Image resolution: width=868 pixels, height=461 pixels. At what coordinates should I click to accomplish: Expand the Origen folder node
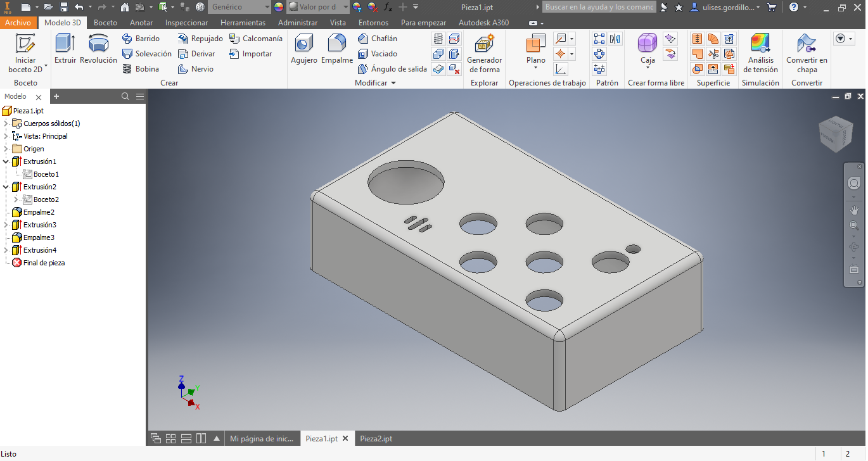coord(6,149)
